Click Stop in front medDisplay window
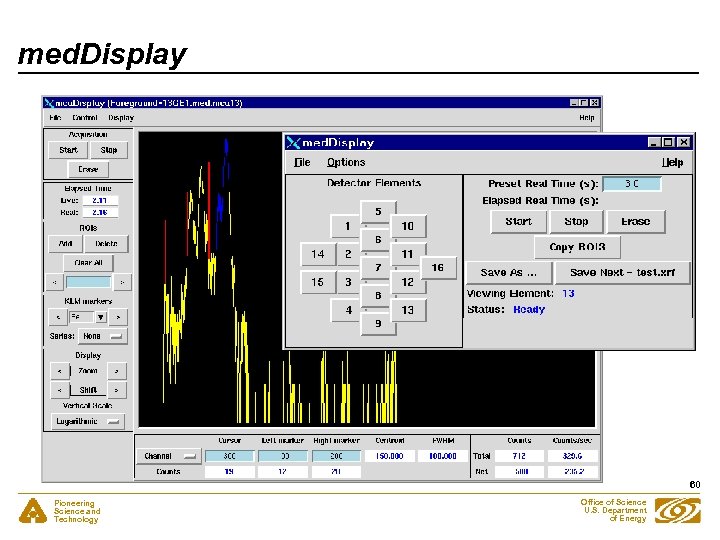Screen dimensions: 720x540 coord(576,222)
